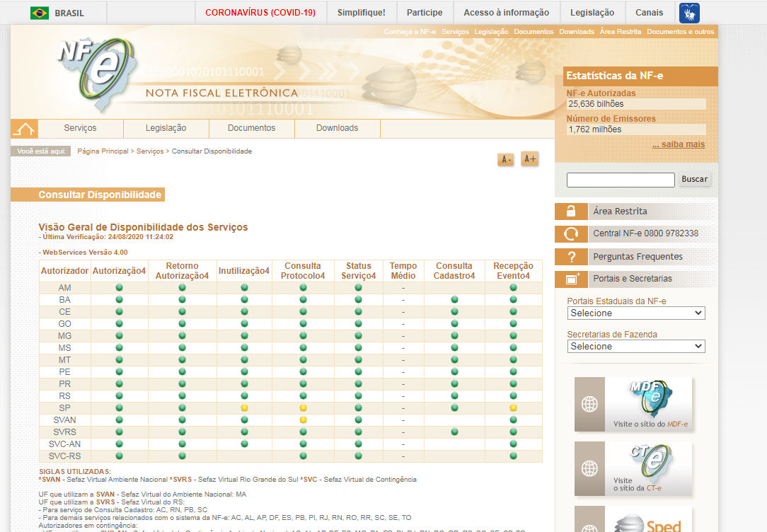Click the Portais e Secretarias window icon
This screenshot has height=532, width=767.
tap(571, 279)
